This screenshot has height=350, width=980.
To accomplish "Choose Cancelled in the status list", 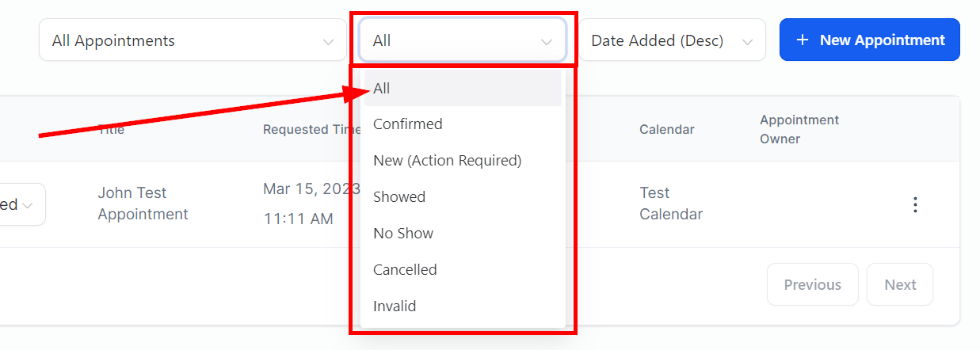I will 405,270.
